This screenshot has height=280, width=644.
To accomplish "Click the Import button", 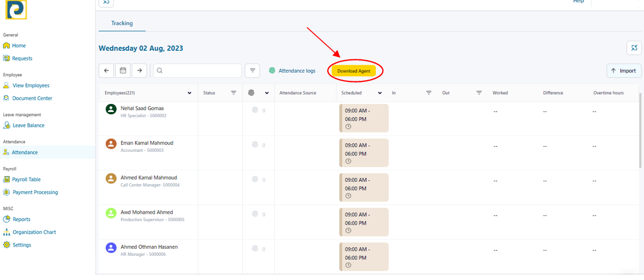I will point(624,70).
